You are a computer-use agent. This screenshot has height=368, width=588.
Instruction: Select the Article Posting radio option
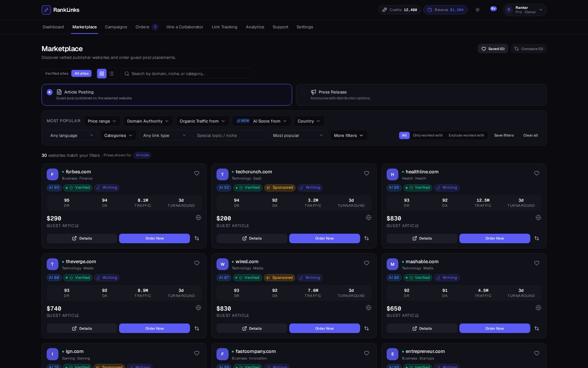[50, 92]
